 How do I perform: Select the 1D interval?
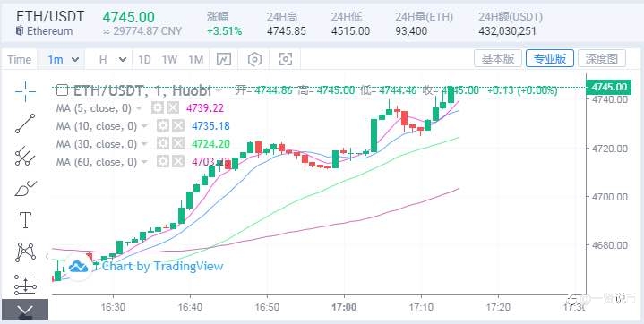point(144,60)
